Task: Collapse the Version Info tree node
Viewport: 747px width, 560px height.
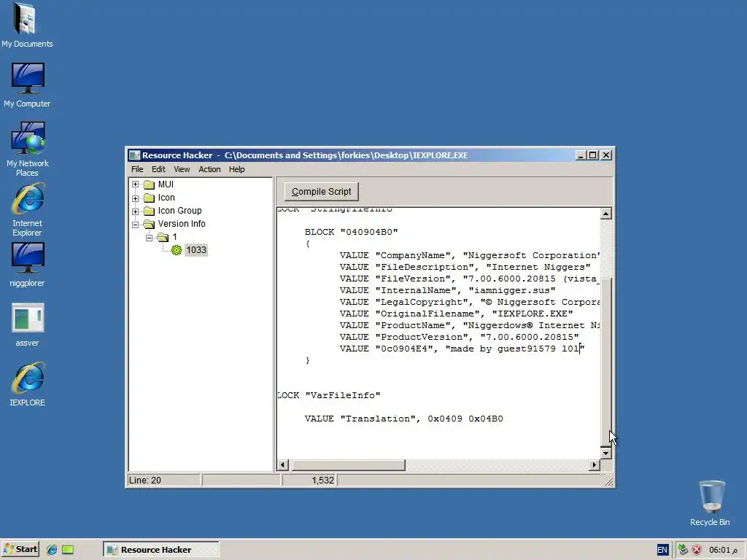Action: (x=135, y=224)
